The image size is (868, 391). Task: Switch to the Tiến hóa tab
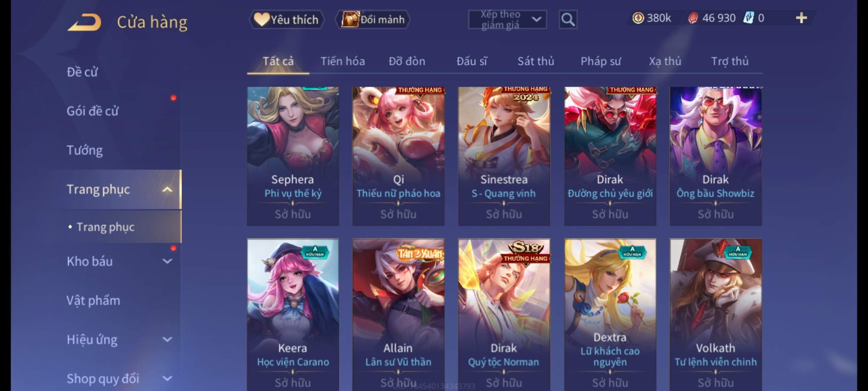point(342,61)
